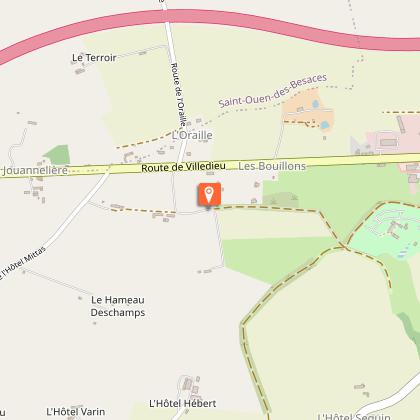This screenshot has height=420, width=420.
Task: Select the L'Hôtel Hébert label
Action: tap(183, 404)
